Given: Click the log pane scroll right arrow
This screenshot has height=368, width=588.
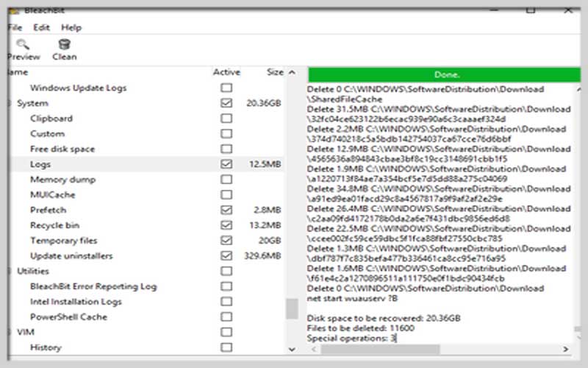Looking at the screenshot, I should 565,349.
